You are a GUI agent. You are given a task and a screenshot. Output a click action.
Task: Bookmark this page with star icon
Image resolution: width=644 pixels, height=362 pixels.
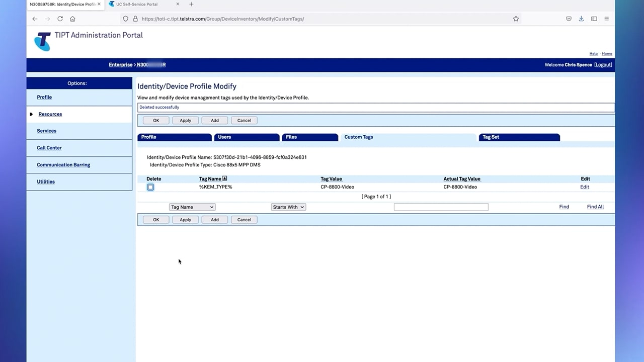point(516,19)
